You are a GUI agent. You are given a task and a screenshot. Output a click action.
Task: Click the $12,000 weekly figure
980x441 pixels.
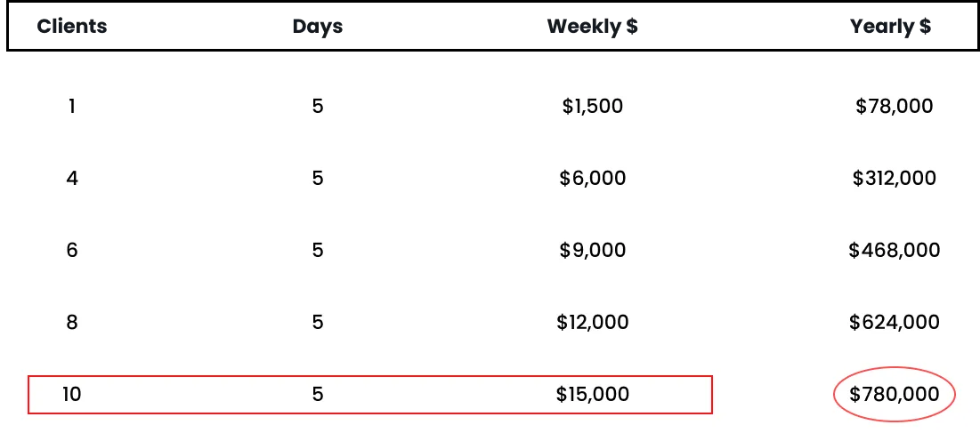pyautogui.click(x=593, y=323)
